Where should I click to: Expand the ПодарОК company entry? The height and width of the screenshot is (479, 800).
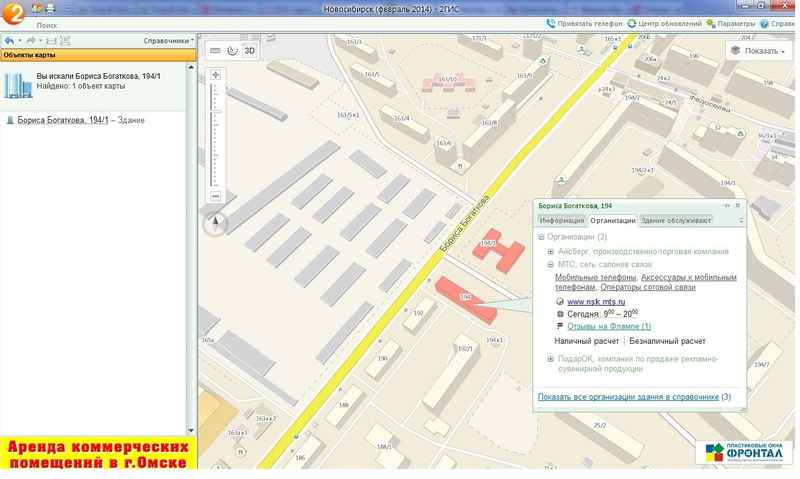click(x=551, y=358)
